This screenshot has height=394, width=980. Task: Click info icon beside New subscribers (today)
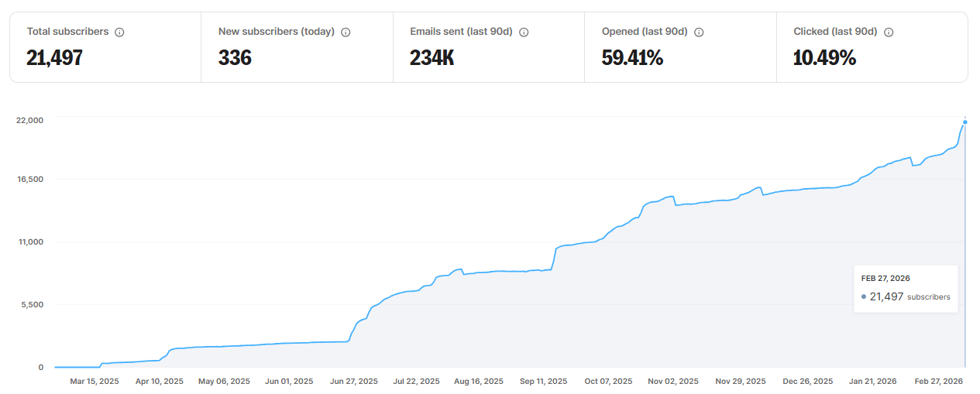point(346,33)
